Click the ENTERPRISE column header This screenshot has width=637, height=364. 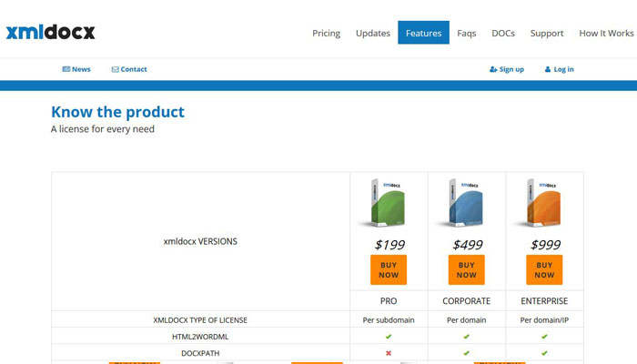544,301
